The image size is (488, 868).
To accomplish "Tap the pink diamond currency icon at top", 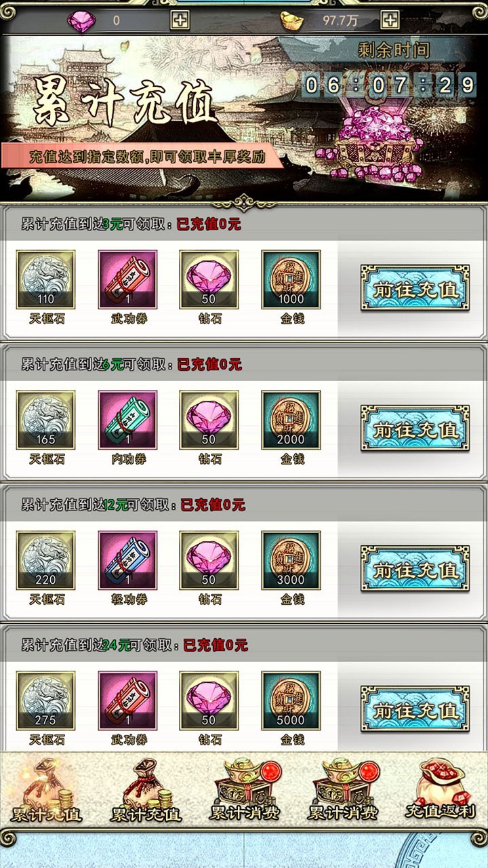I will pos(81,20).
